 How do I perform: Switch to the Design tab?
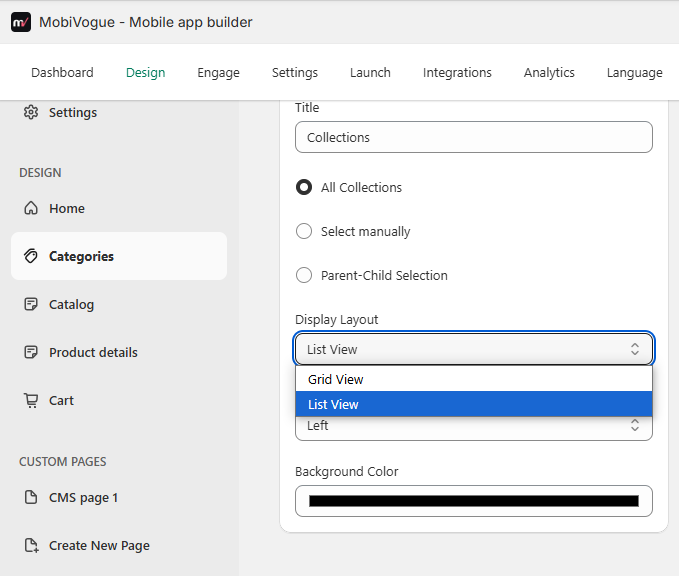146,72
